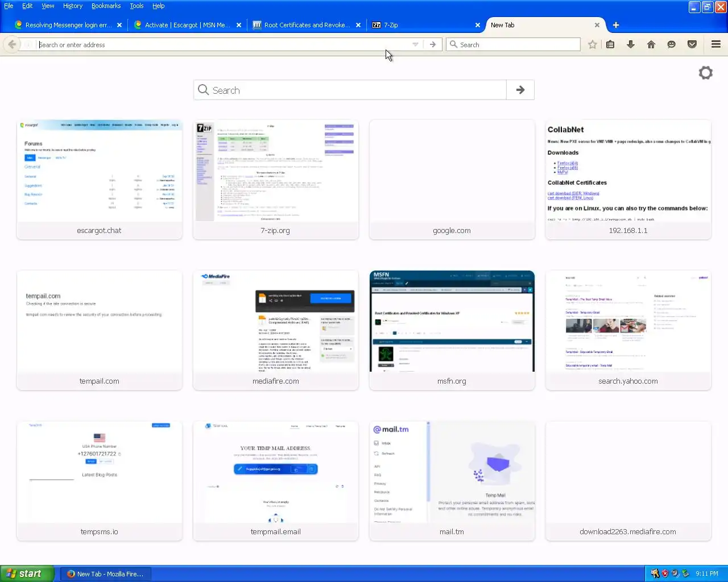Click the magnifier icon in toolbar search box
The image size is (728, 582).
(x=454, y=44)
